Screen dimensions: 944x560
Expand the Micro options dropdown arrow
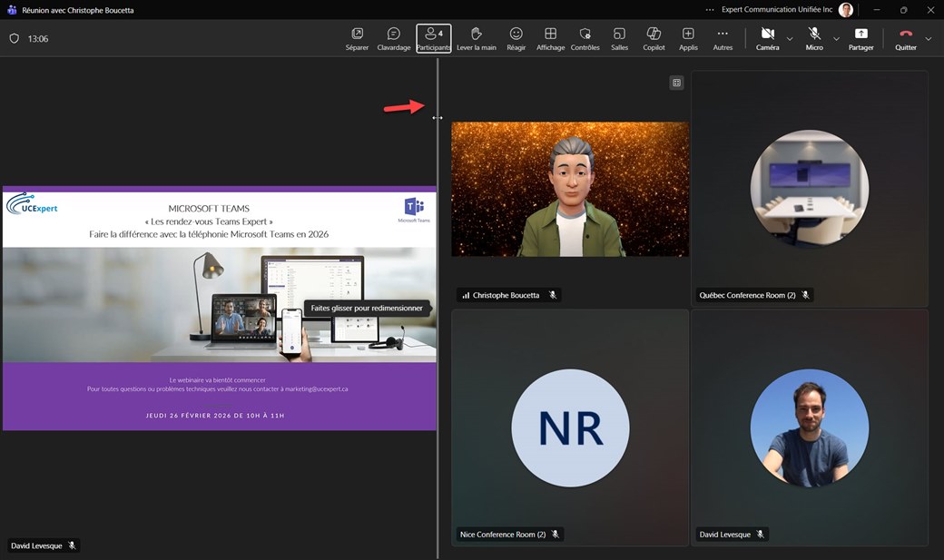tap(836, 39)
